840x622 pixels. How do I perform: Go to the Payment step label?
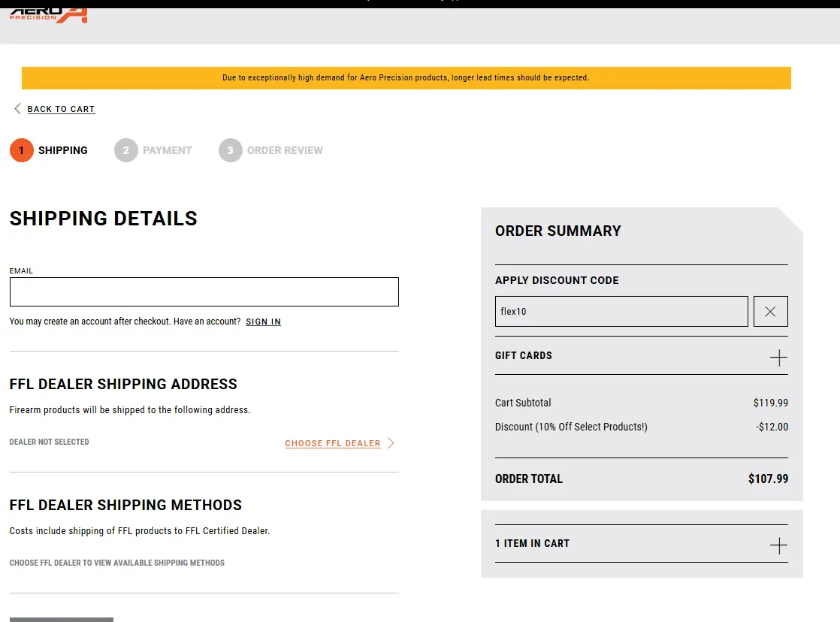[168, 150]
